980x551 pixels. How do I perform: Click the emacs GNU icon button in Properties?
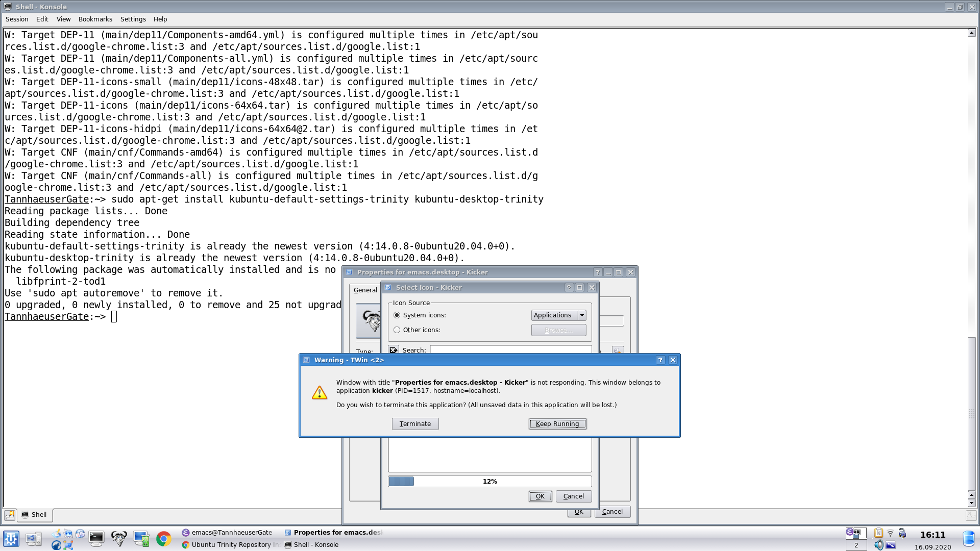(369, 320)
